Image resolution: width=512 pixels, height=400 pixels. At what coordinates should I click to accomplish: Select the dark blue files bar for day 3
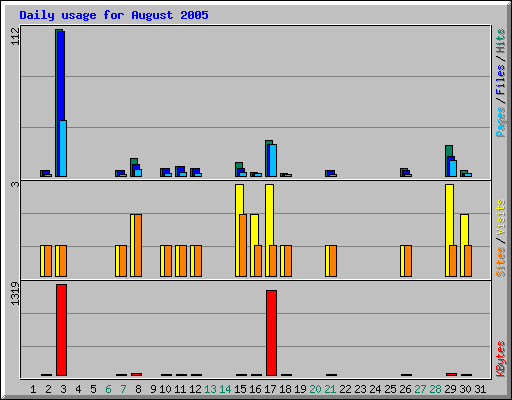pyautogui.click(x=61, y=75)
